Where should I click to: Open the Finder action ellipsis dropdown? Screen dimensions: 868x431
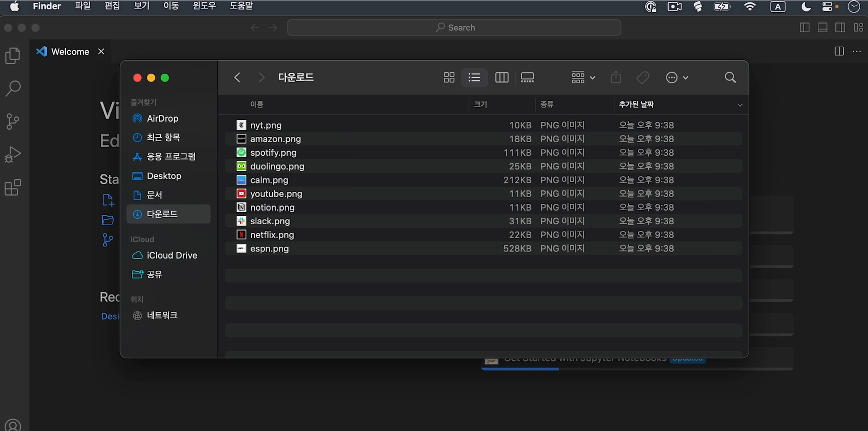(677, 78)
